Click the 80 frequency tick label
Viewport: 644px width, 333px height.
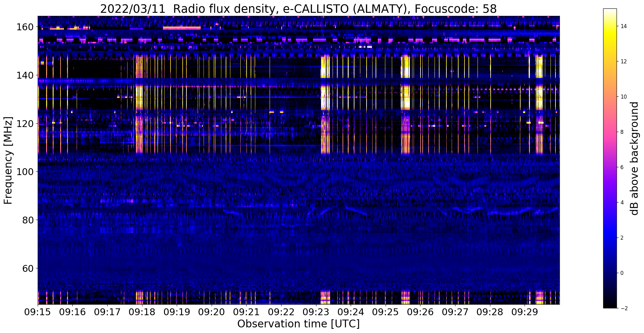[x=28, y=220]
